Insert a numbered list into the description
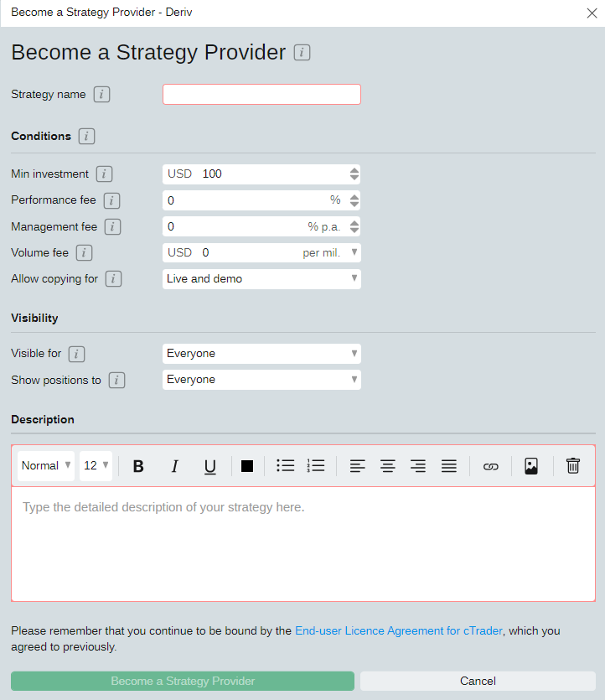605x700 pixels. (x=316, y=466)
